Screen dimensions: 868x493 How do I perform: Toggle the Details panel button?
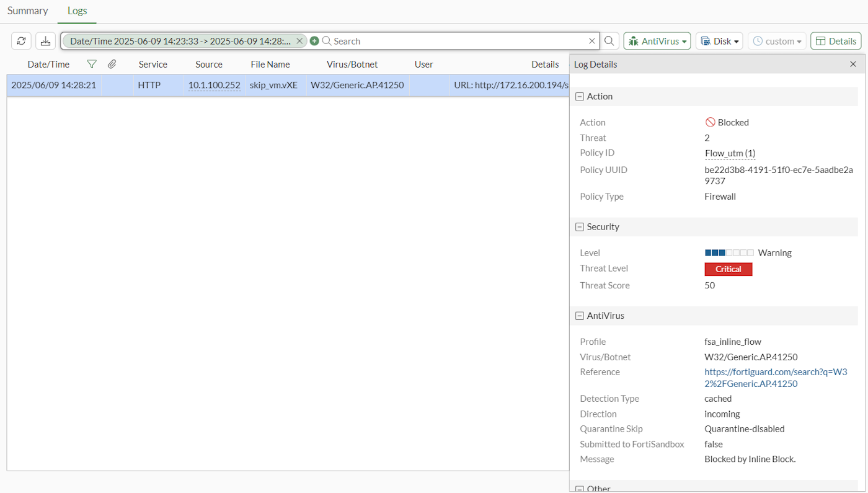(835, 40)
